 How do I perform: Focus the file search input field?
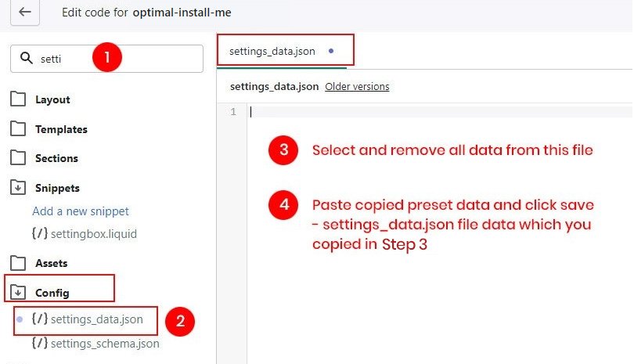[x=117, y=59]
